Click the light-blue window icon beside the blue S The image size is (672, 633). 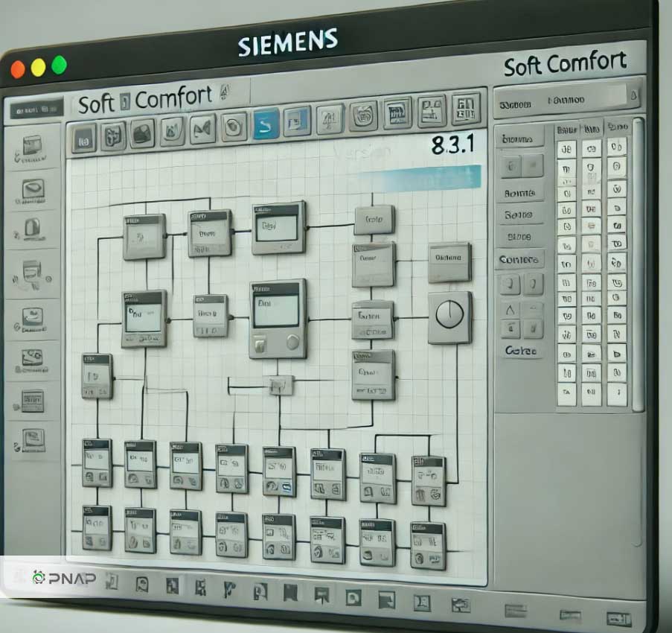coord(297,122)
